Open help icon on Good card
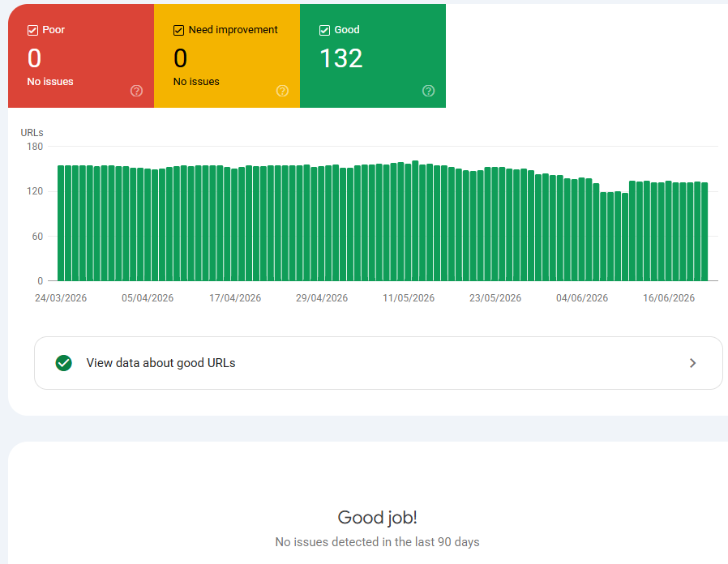 tap(429, 91)
